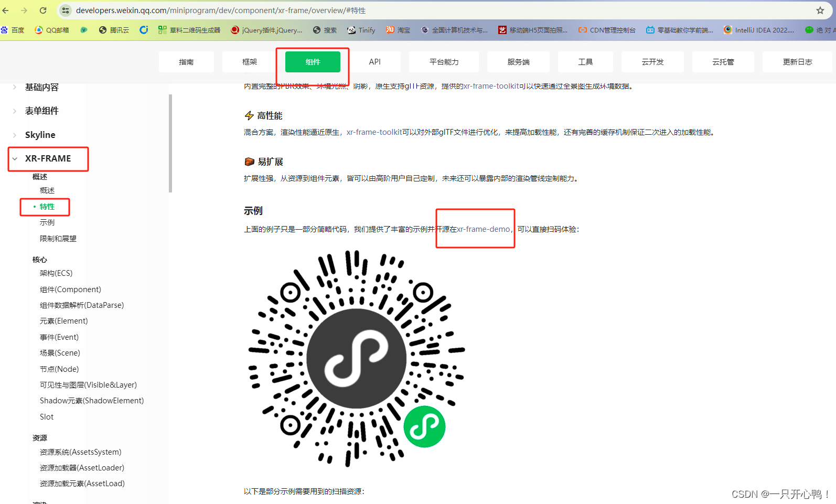
Task: Open 元素(Element) in the sidebar
Action: point(64,321)
